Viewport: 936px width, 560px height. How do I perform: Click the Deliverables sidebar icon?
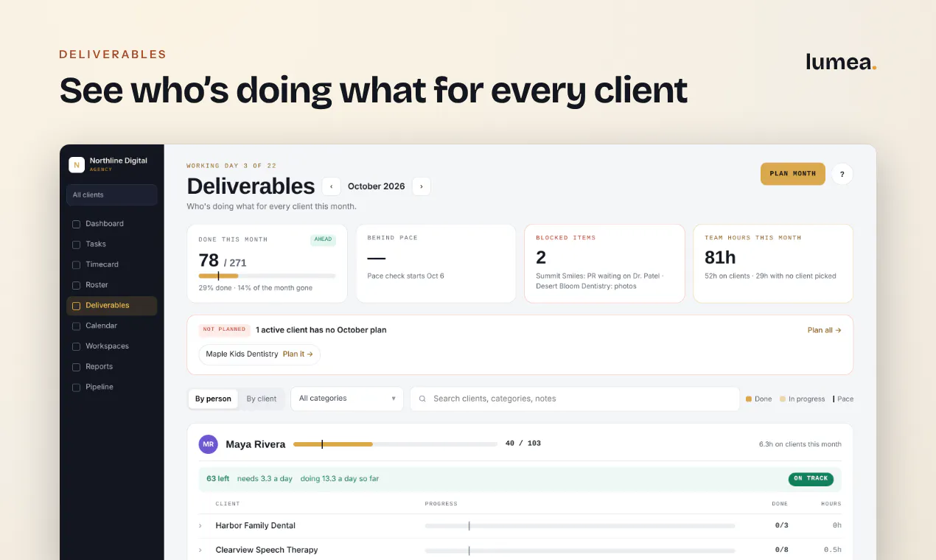(76, 306)
